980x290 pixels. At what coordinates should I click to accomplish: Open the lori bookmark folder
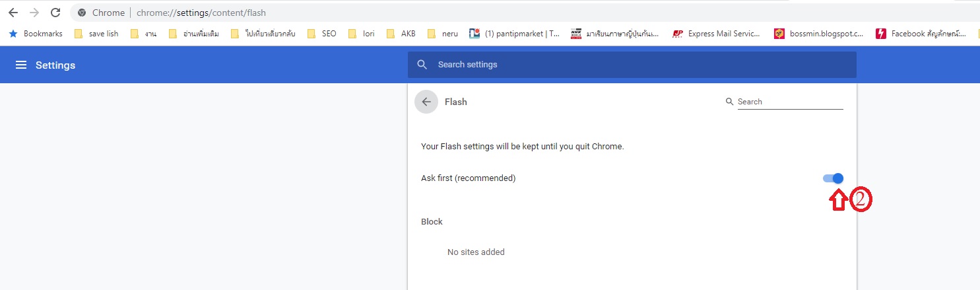point(362,34)
